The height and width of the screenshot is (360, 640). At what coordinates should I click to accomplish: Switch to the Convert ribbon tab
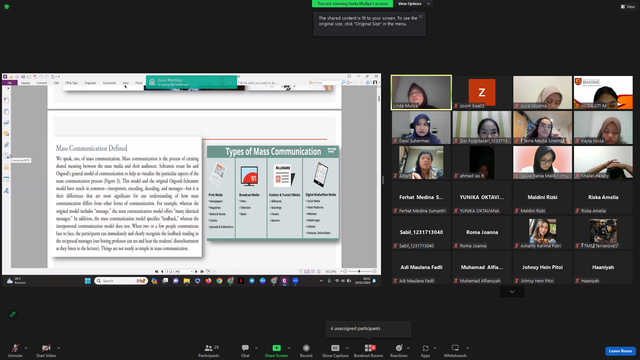point(42,83)
